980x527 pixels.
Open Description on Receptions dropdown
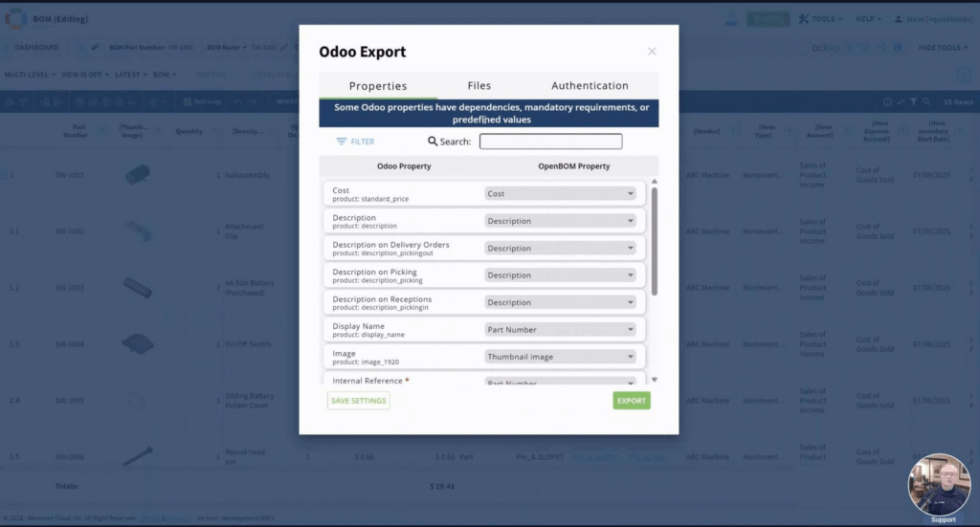point(560,302)
